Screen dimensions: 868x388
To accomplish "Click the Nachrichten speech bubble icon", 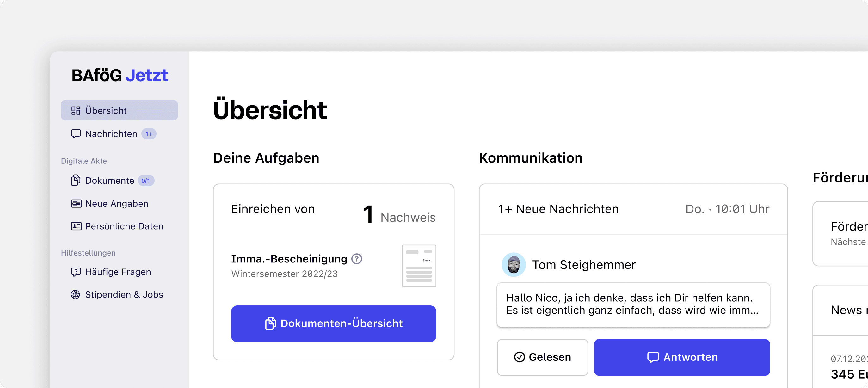I will (76, 134).
